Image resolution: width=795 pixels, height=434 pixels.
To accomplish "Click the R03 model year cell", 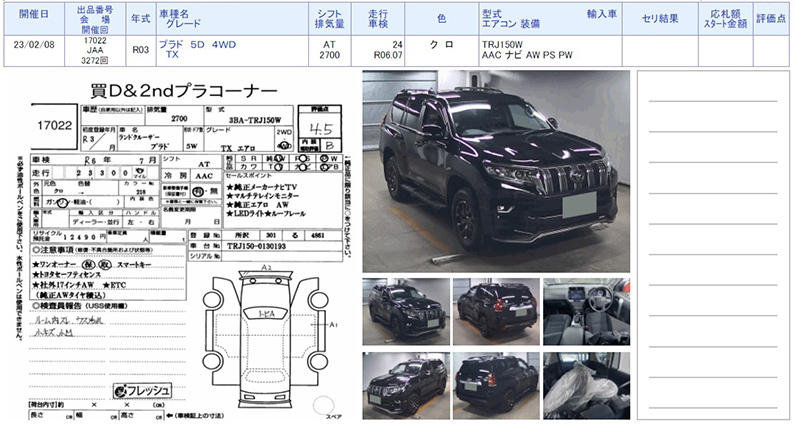I will (140, 50).
